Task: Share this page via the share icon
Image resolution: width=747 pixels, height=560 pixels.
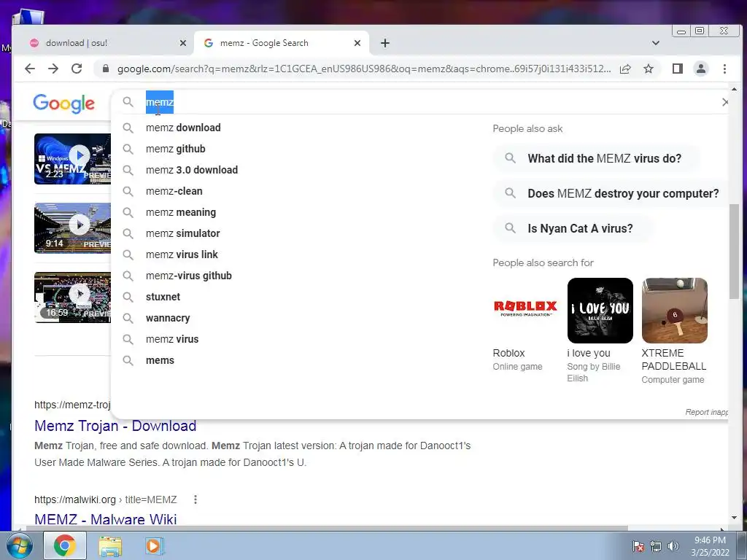Action: click(x=625, y=69)
